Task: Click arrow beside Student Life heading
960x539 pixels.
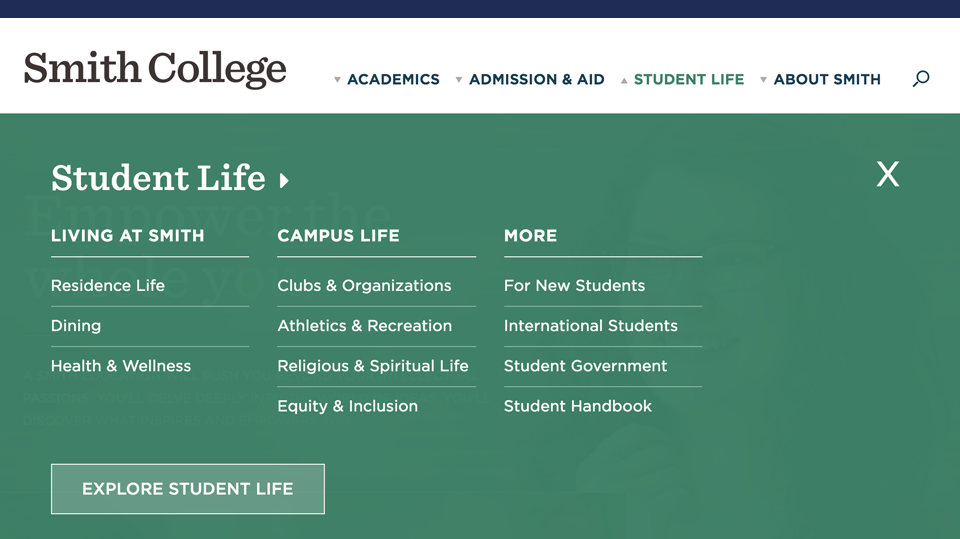Action: tap(285, 181)
